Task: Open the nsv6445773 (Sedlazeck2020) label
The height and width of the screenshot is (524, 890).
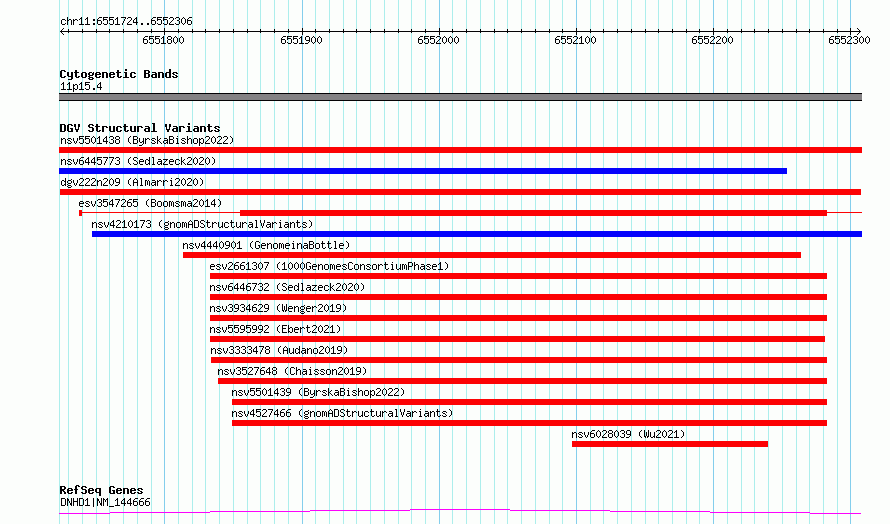Action: pyautogui.click(x=138, y=161)
